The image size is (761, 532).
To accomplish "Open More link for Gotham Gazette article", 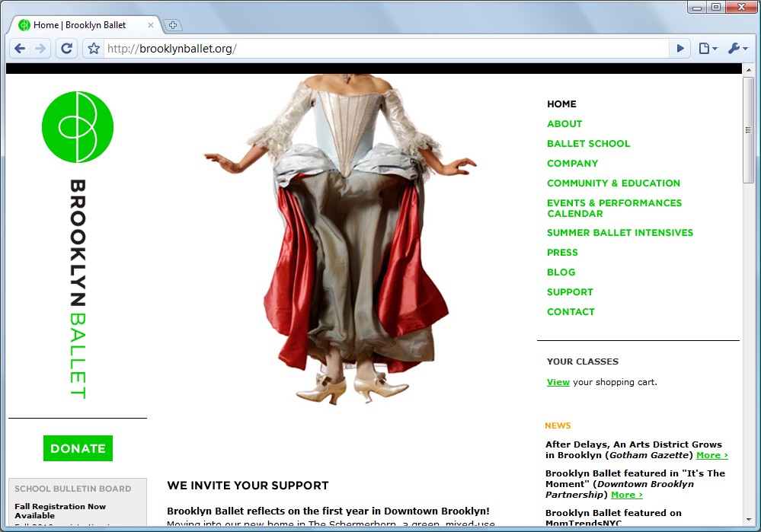I will tap(712, 455).
